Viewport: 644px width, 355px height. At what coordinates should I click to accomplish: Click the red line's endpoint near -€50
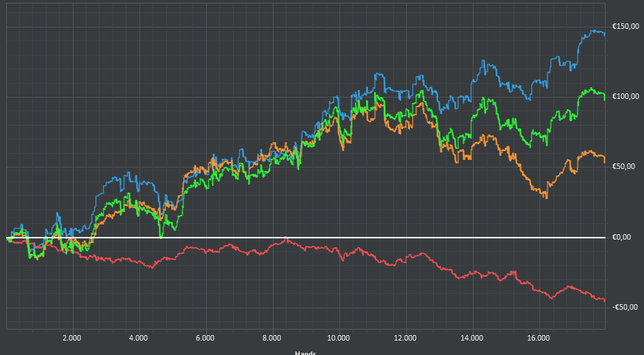point(605,301)
